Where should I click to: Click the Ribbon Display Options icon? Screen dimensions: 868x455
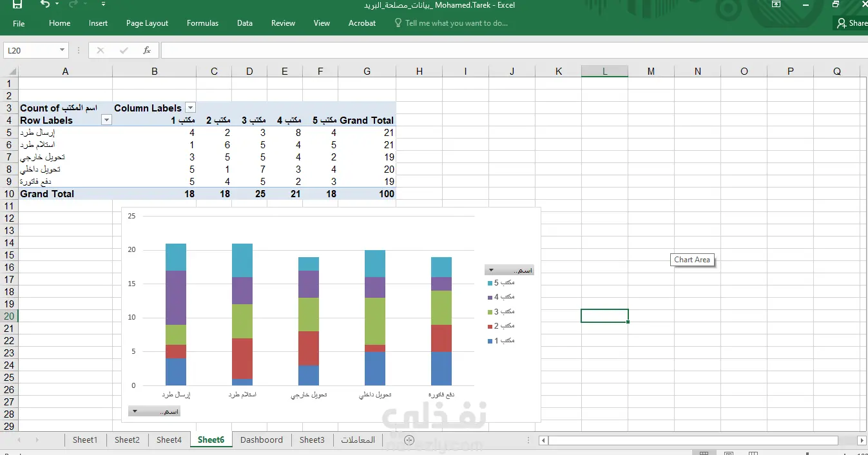pos(776,5)
